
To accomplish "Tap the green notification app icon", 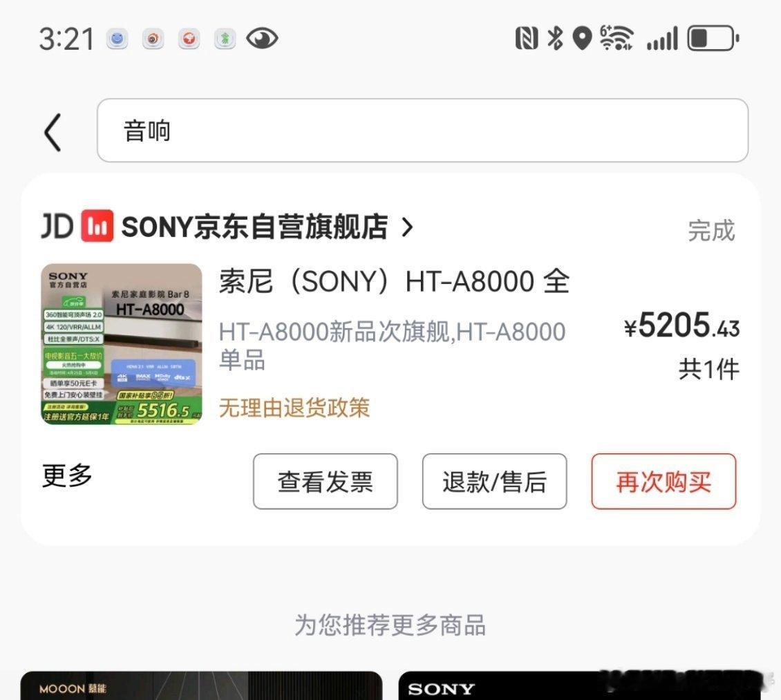I will click(225, 38).
